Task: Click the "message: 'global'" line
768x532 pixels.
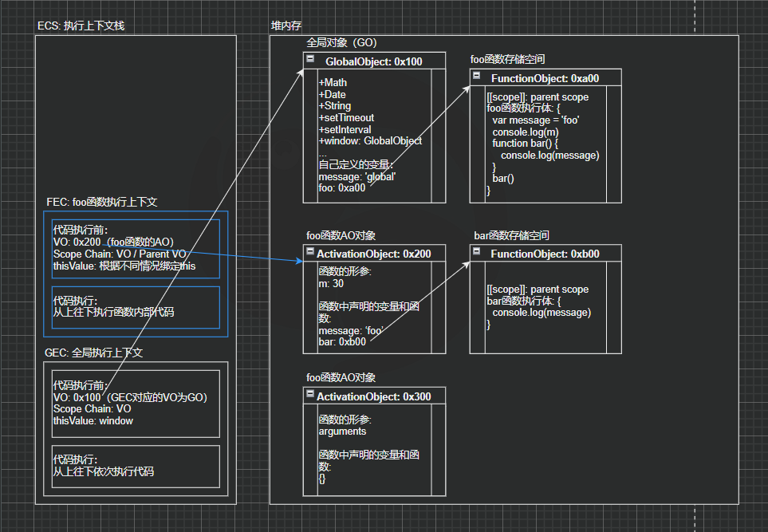Action: pyautogui.click(x=357, y=176)
